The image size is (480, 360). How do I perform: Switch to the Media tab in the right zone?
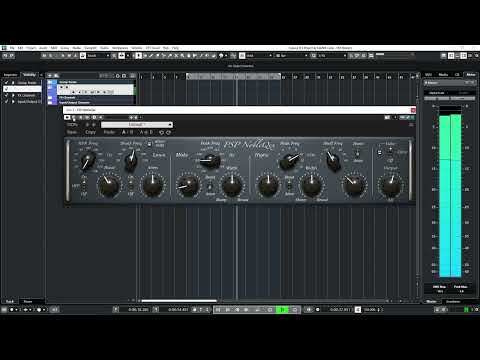point(443,75)
